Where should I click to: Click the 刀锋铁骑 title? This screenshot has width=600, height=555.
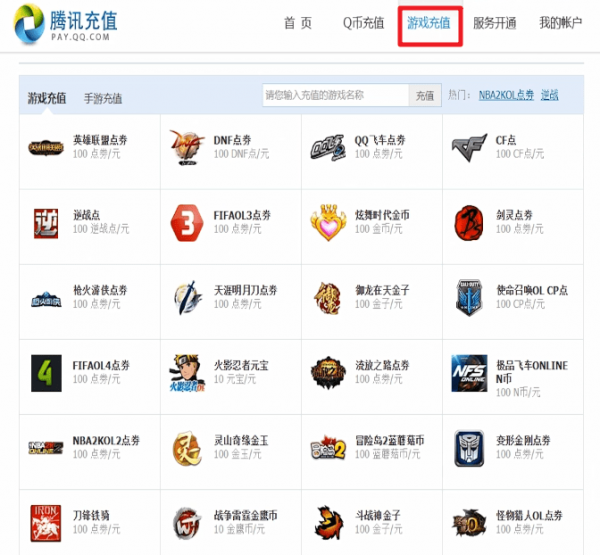coord(91,515)
